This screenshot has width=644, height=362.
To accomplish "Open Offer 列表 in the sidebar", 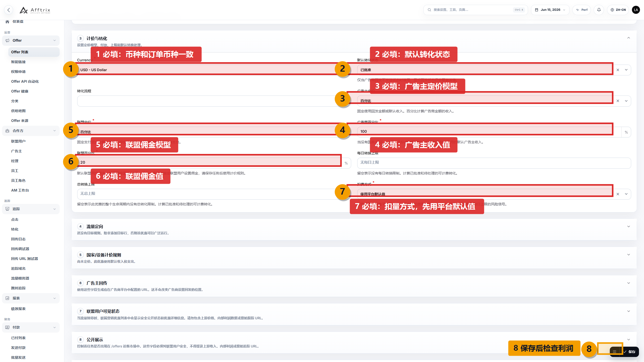I will point(34,52).
